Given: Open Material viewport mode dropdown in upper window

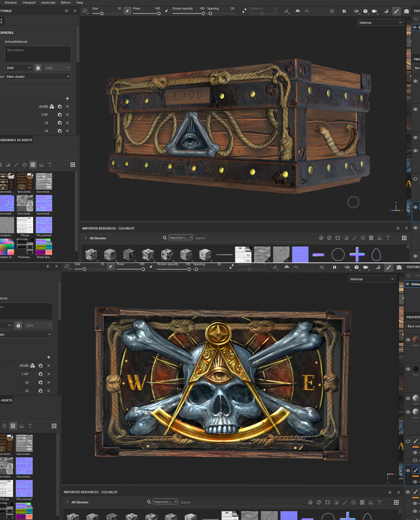Looking at the screenshot, I should [380, 23].
